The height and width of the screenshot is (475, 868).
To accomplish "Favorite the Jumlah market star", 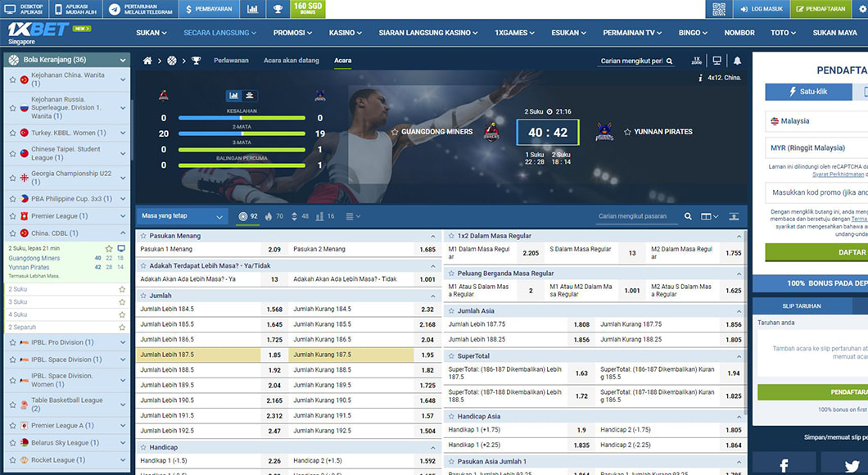I will (x=143, y=296).
